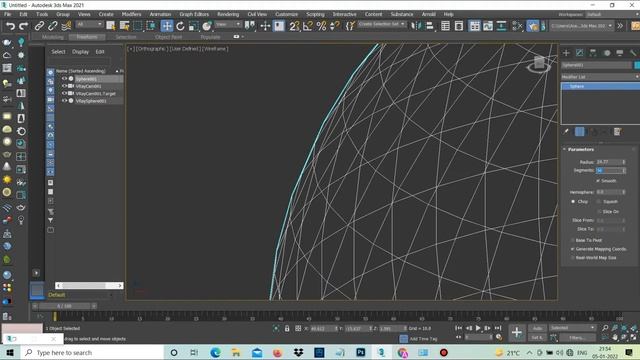
Task: Toggle visibility eye of VRaySphere001
Action: 64,100
